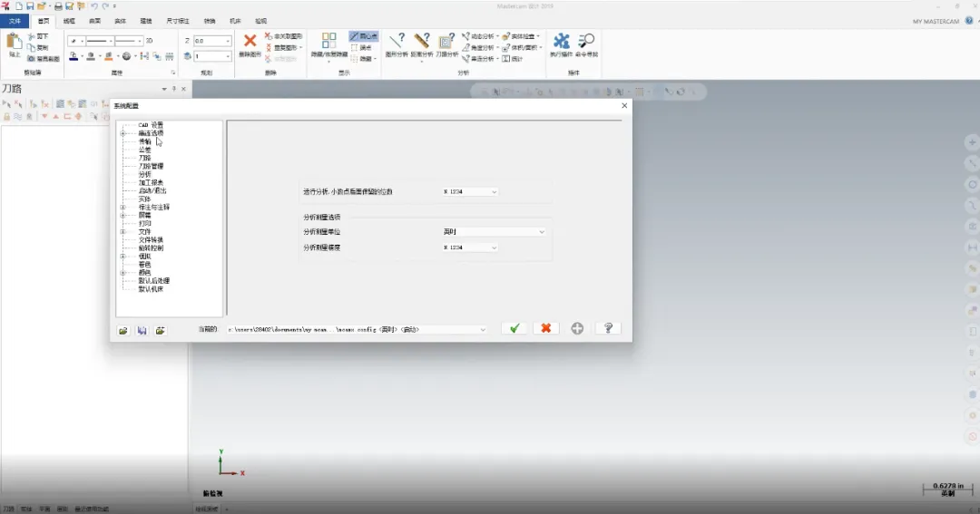Expand the 模拟 tree node

coord(122,256)
